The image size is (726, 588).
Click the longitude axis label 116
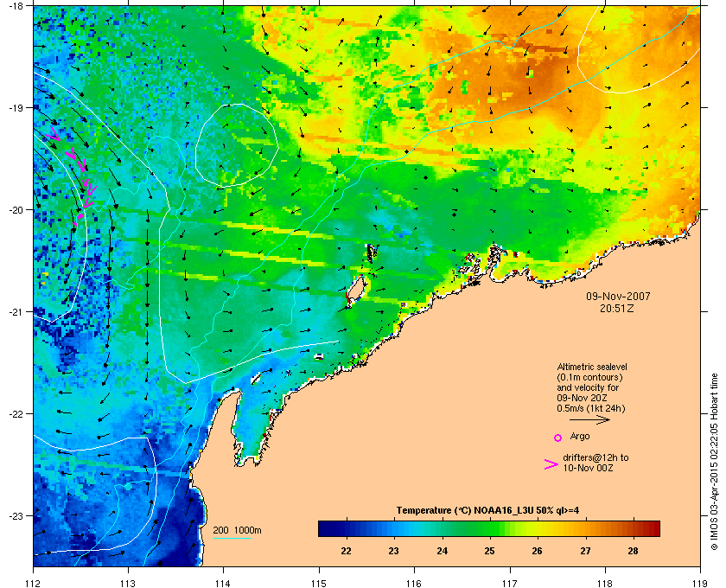pyautogui.click(x=414, y=583)
